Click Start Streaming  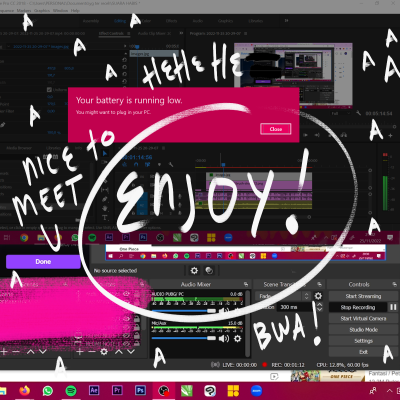(363, 296)
